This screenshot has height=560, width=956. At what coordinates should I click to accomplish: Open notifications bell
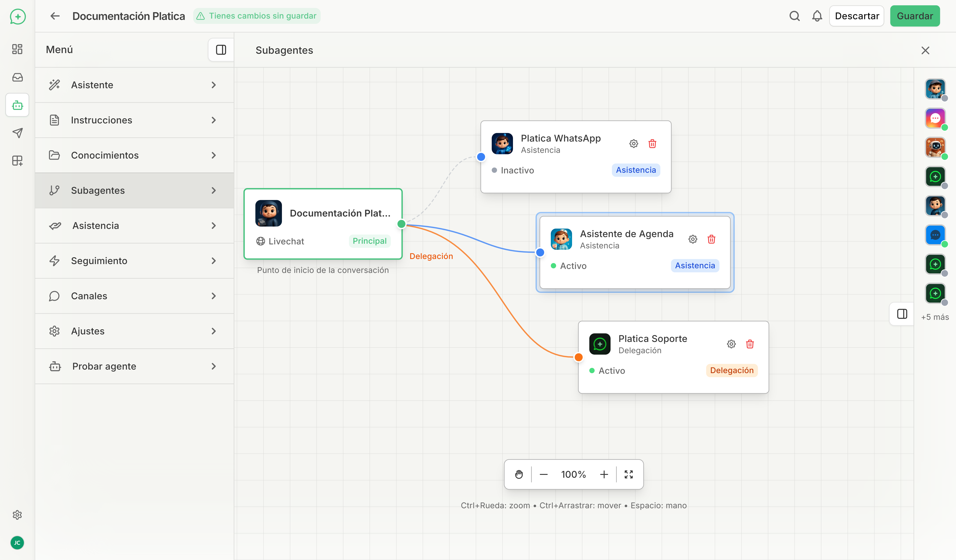point(817,16)
